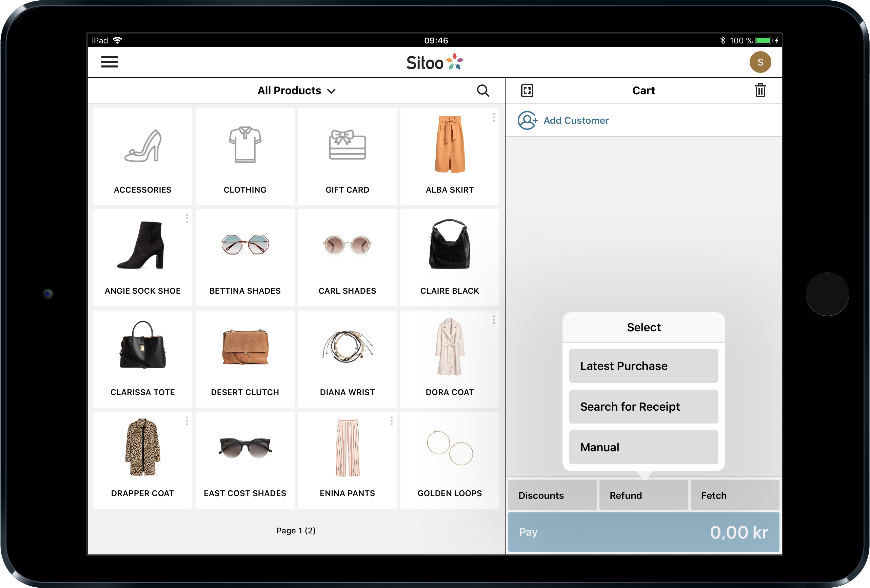
Task: Tap the Bluetooth status icon
Action: click(723, 40)
